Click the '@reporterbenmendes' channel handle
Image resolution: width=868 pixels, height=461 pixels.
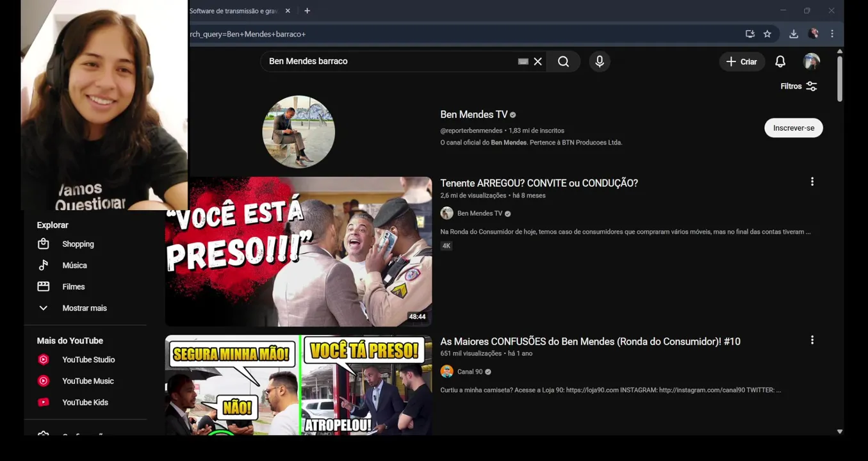point(471,131)
